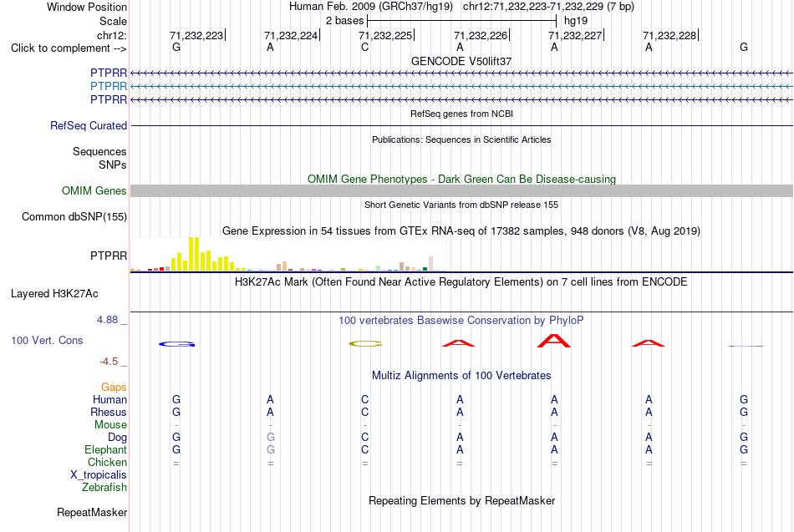The height and width of the screenshot is (532, 794).
Task: Click the Mouse alignment row label
Action: [x=110, y=425]
